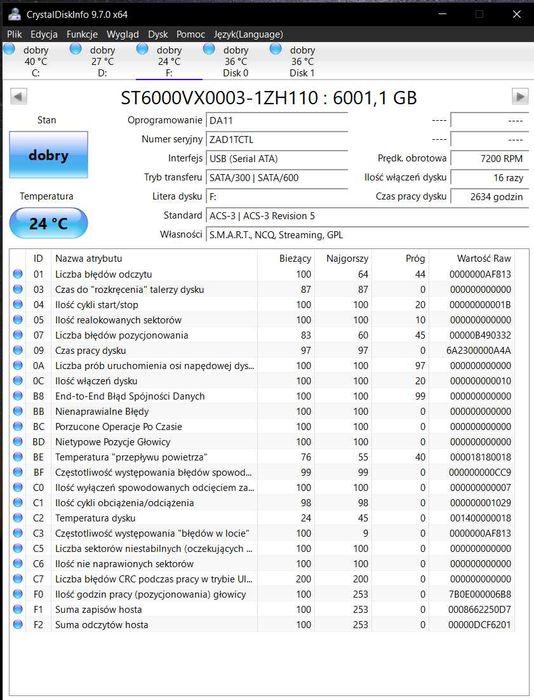This screenshot has height=700, width=534.
Task: Click status dot of attribute 07 seek errors
Action: pos(18,335)
